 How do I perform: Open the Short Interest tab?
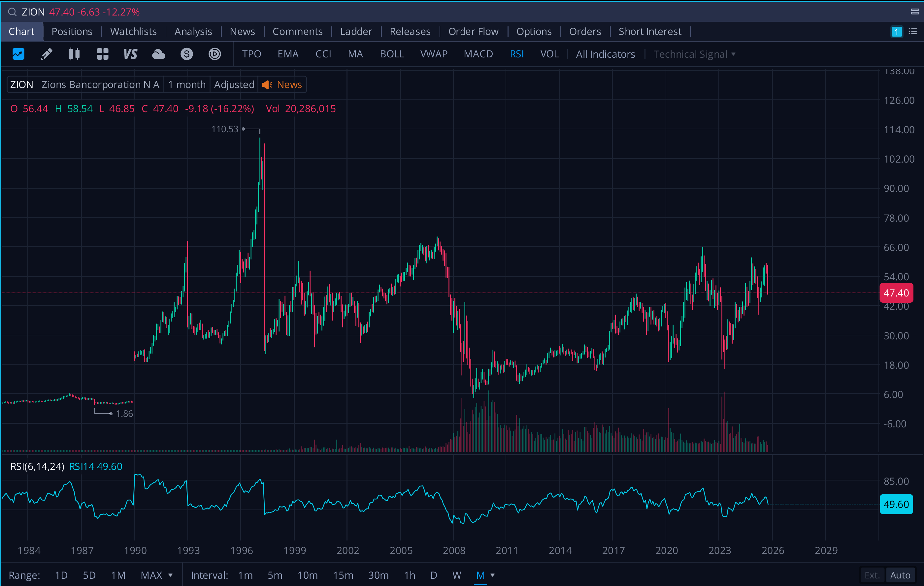click(650, 31)
